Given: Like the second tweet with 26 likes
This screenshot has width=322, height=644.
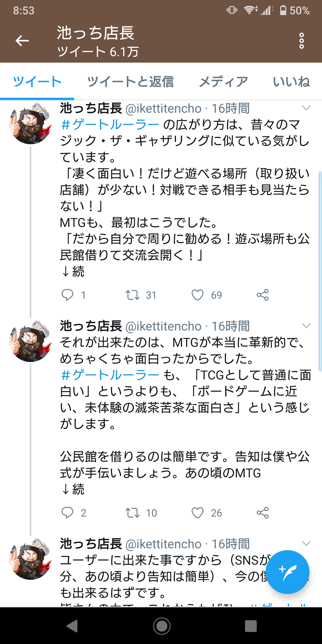Looking at the screenshot, I should [197, 513].
